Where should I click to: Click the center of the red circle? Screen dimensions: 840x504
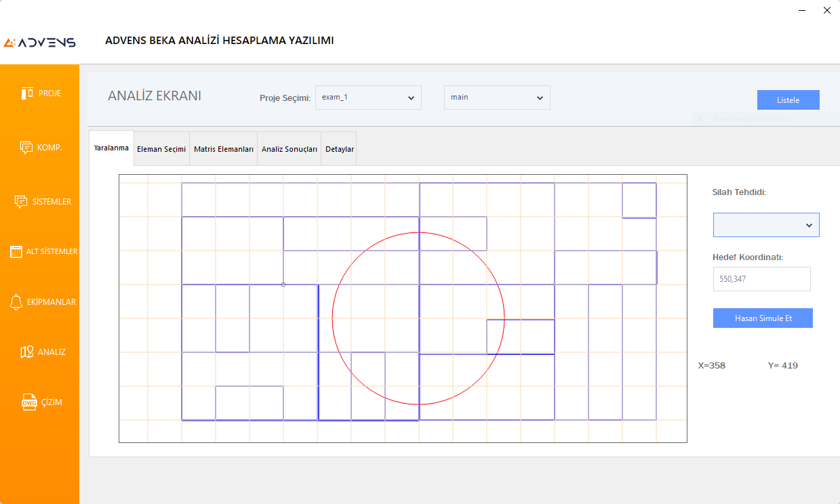pyautogui.click(x=418, y=318)
